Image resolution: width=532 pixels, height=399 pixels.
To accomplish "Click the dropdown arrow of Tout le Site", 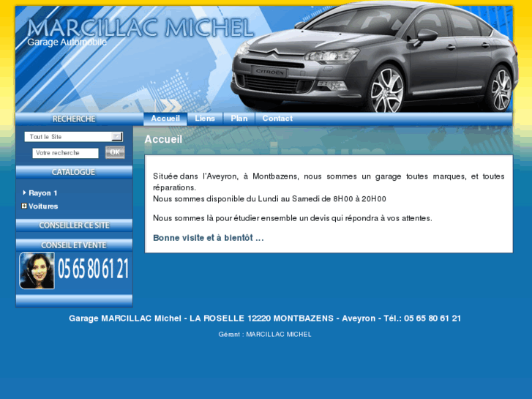I will [117, 137].
